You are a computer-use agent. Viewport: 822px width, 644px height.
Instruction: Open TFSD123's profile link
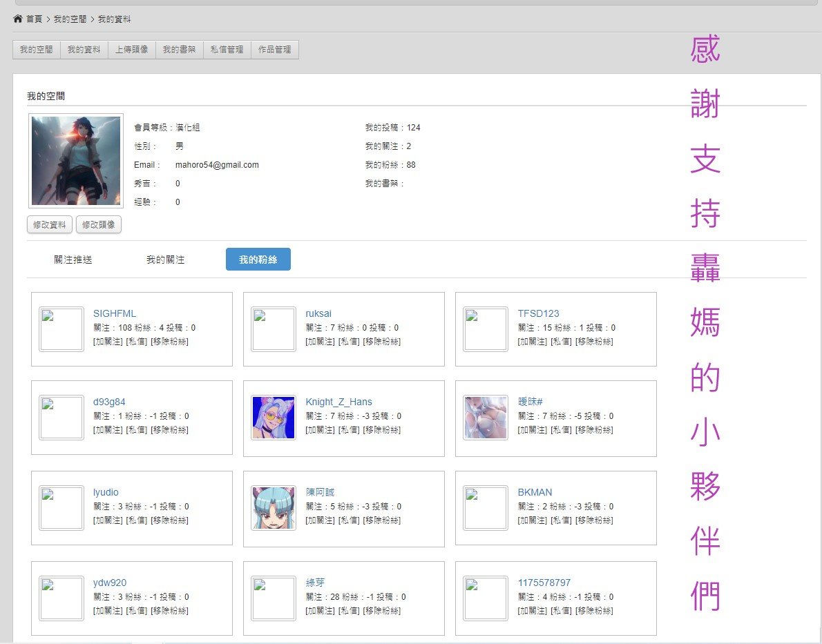coord(538,313)
